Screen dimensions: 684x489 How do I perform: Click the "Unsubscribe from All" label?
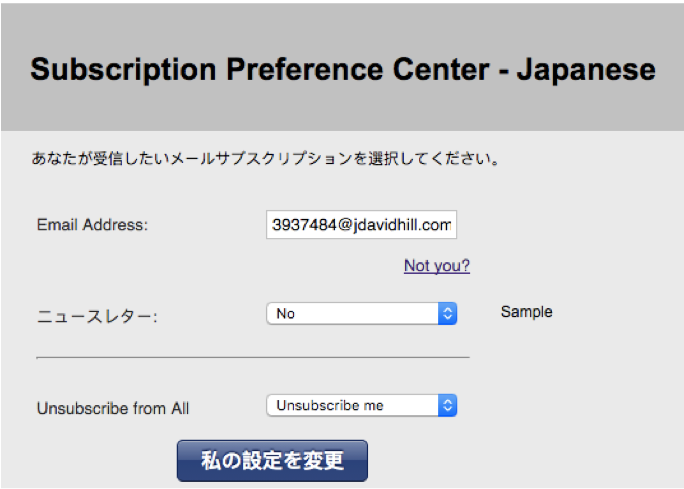[113, 408]
